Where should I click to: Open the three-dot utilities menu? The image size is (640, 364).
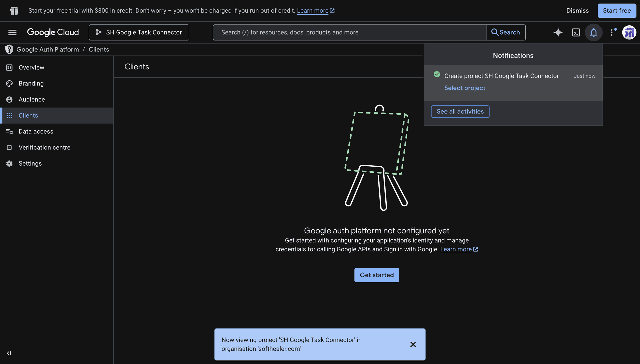tap(612, 32)
